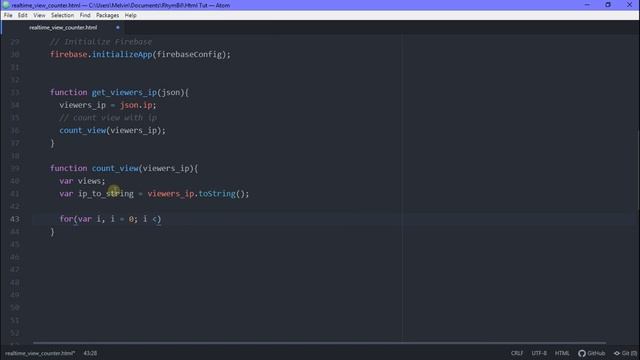Click line number 30 in the gutter
The width and height of the screenshot is (640, 360).
15,54
